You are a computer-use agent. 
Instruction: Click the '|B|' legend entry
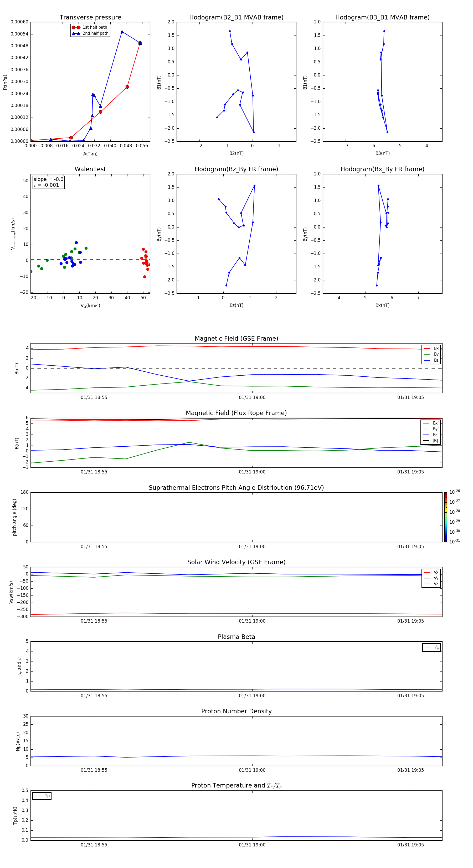tap(431, 441)
